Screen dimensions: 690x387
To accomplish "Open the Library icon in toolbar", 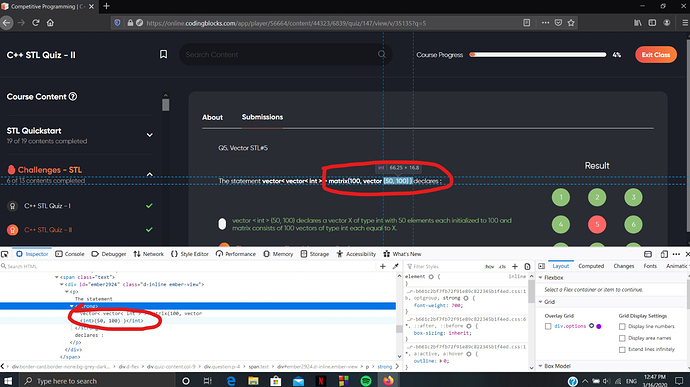I will (x=638, y=23).
